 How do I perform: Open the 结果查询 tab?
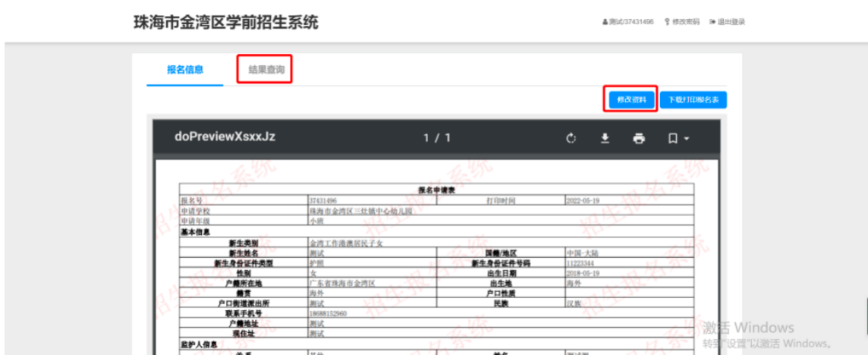266,70
